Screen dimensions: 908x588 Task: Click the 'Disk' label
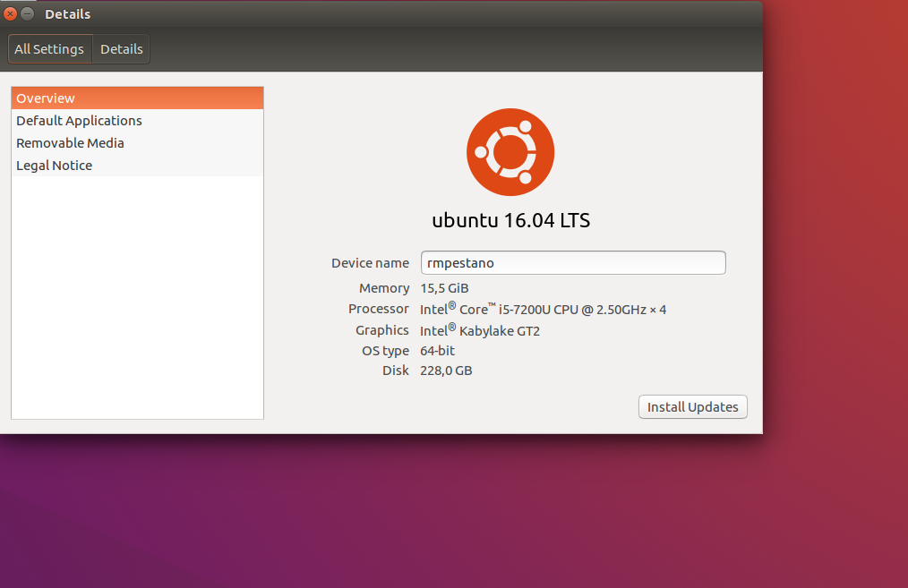click(396, 371)
